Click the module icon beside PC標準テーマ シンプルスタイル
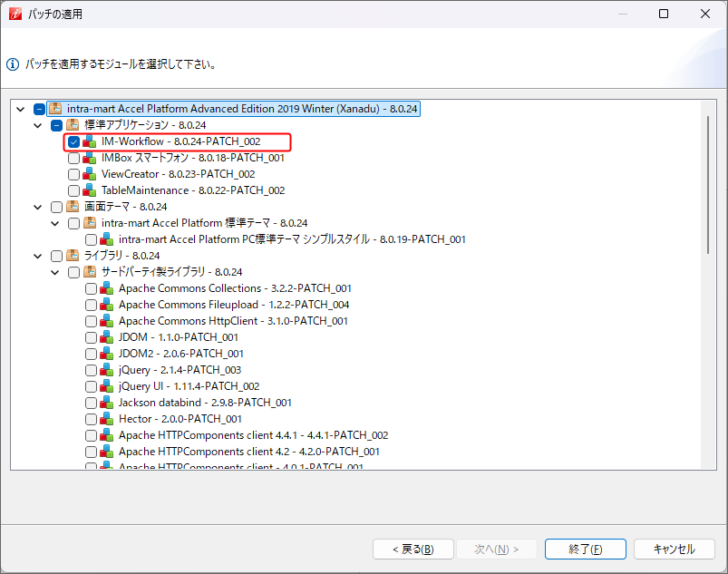 [x=106, y=239]
